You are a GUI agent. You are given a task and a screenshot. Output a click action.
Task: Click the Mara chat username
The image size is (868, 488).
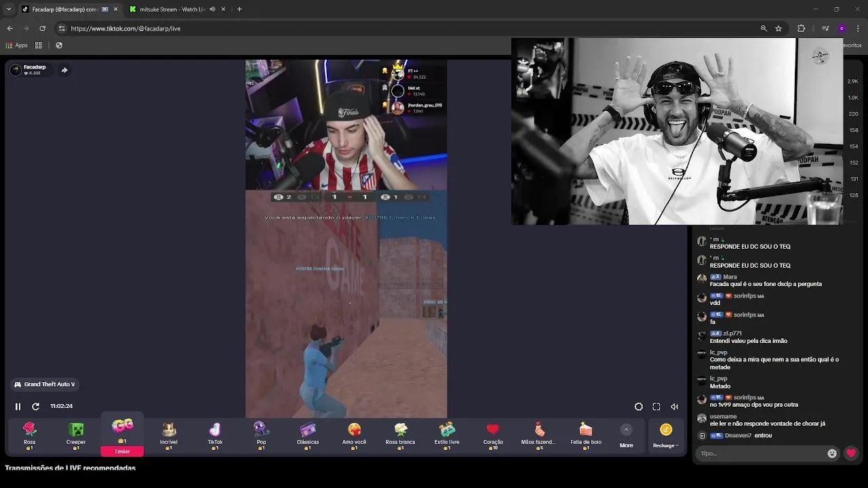730,277
